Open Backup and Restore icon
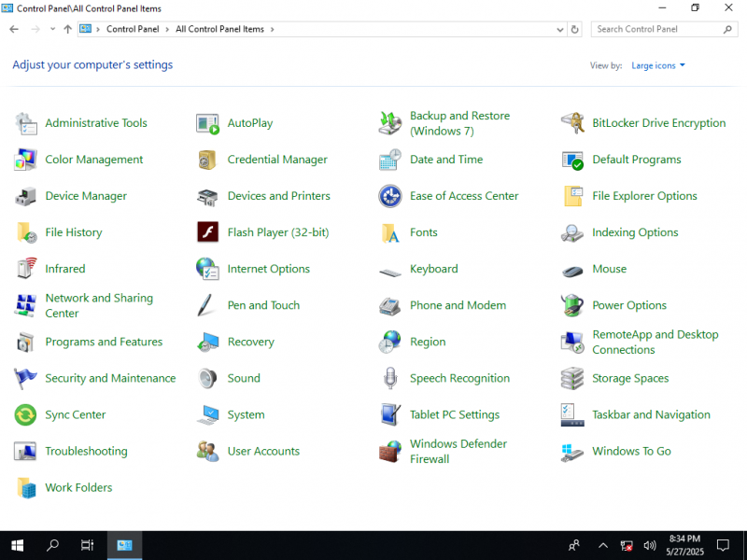The height and width of the screenshot is (560, 747). click(390, 123)
